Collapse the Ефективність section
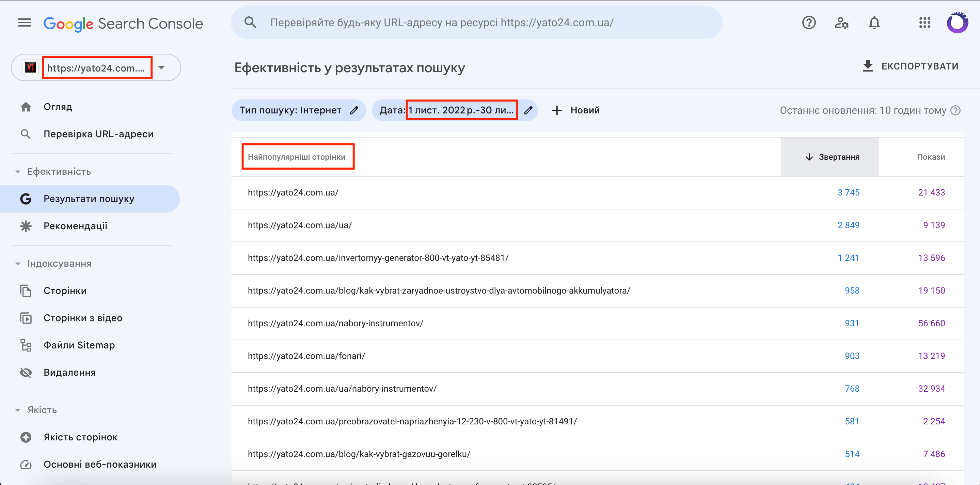 click(17, 172)
